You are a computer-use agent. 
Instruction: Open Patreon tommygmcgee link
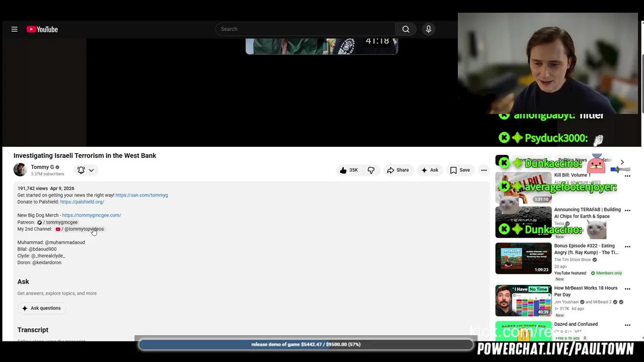pos(57,222)
